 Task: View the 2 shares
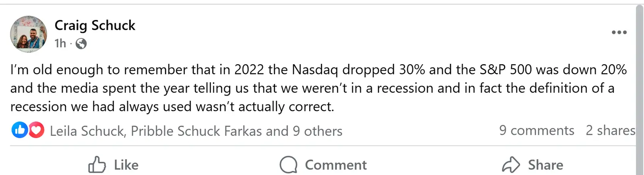[610, 130]
